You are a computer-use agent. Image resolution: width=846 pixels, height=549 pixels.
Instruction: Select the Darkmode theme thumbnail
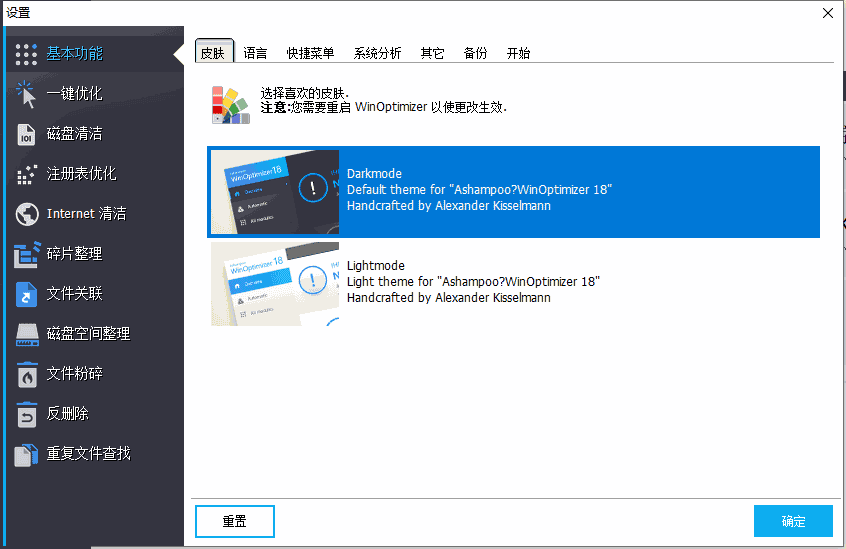[x=275, y=192]
